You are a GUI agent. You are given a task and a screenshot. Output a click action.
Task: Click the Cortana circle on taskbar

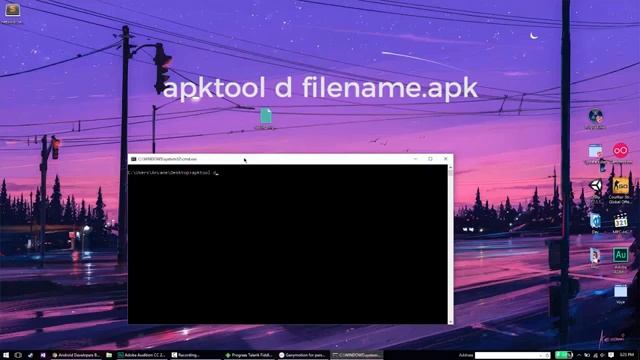18,355
